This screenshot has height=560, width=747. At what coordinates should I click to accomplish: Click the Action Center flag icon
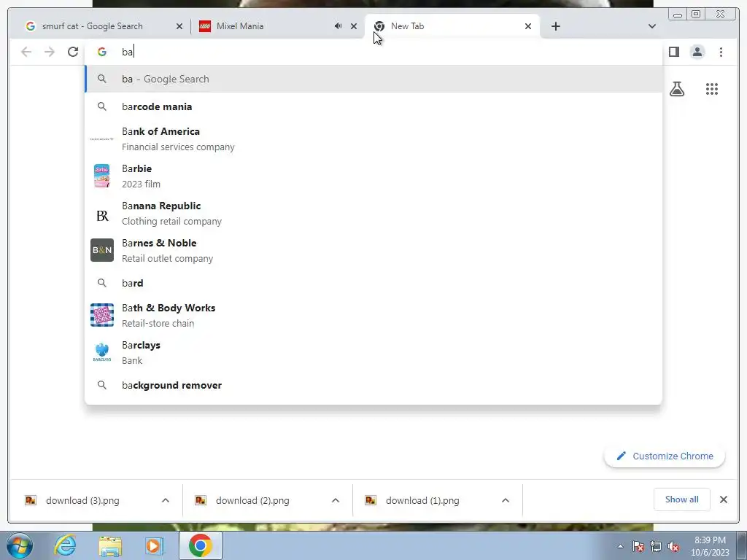[x=638, y=546]
